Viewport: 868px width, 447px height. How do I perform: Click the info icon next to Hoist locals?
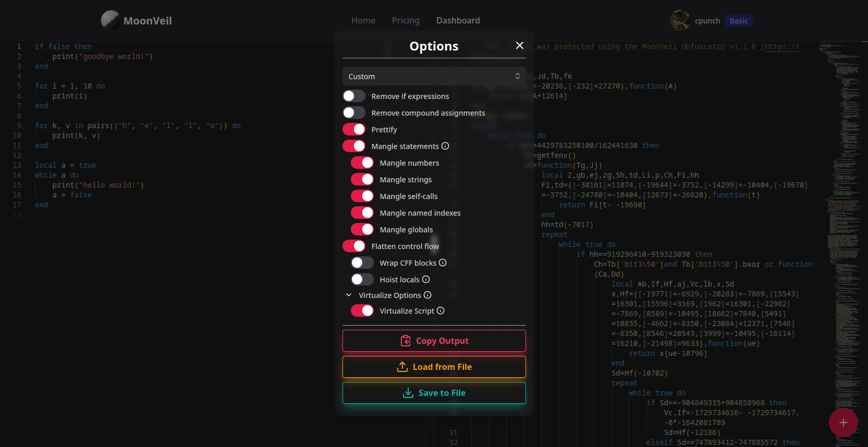[426, 280]
